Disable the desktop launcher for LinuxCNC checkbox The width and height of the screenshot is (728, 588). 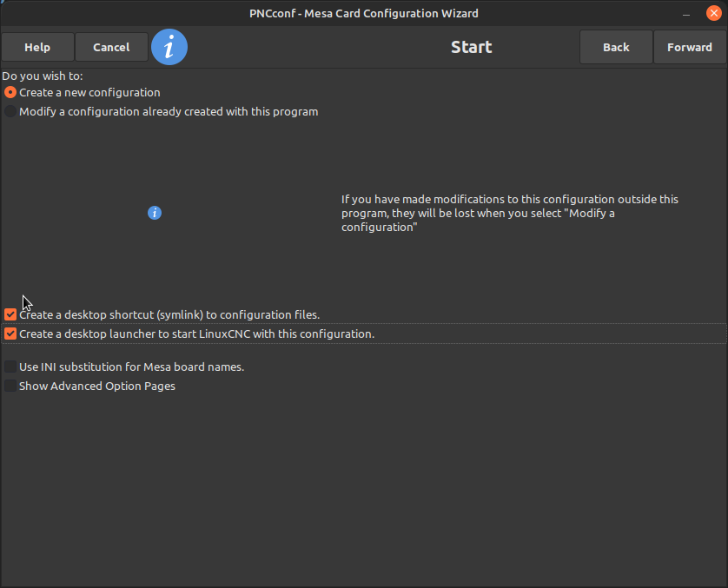pyautogui.click(x=10, y=334)
